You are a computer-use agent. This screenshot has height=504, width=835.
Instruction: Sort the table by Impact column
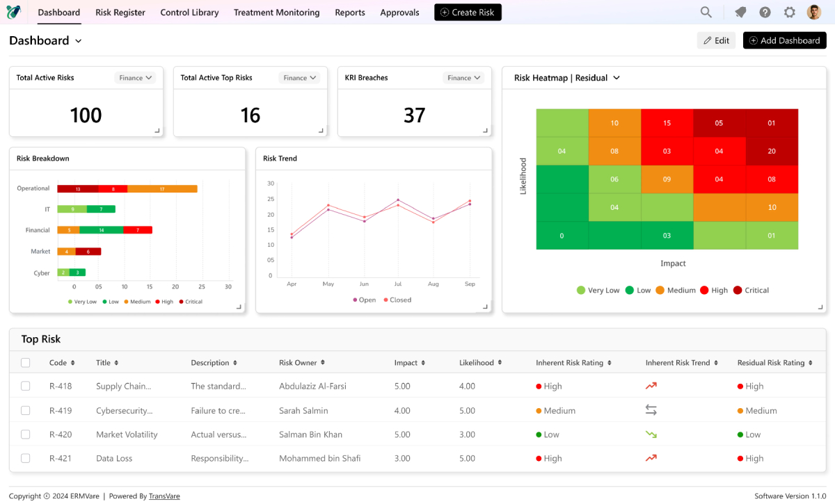pyautogui.click(x=409, y=362)
